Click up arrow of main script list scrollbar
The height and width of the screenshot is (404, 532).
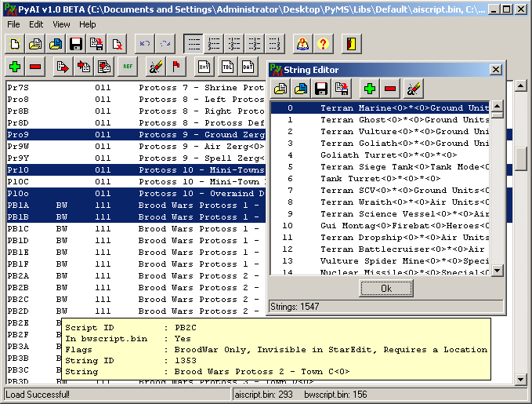(x=520, y=86)
